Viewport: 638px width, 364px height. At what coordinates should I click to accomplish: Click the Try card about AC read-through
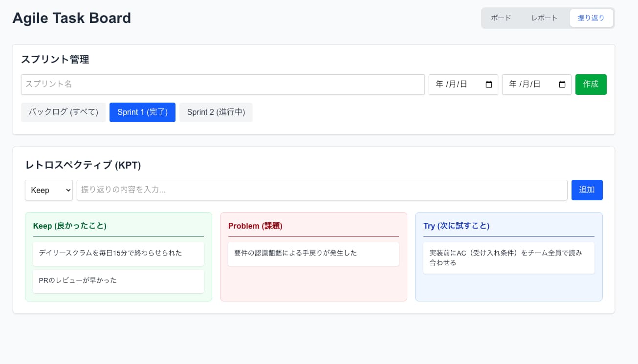click(x=508, y=258)
